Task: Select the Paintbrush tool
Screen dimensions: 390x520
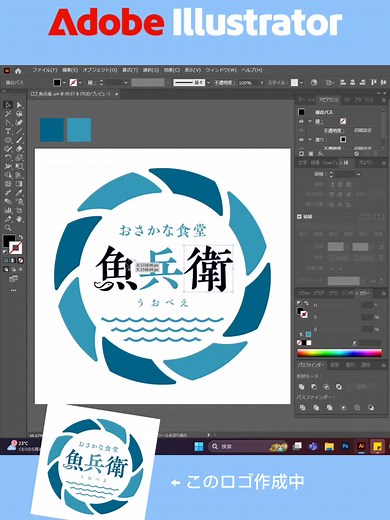Action: click(x=19, y=140)
